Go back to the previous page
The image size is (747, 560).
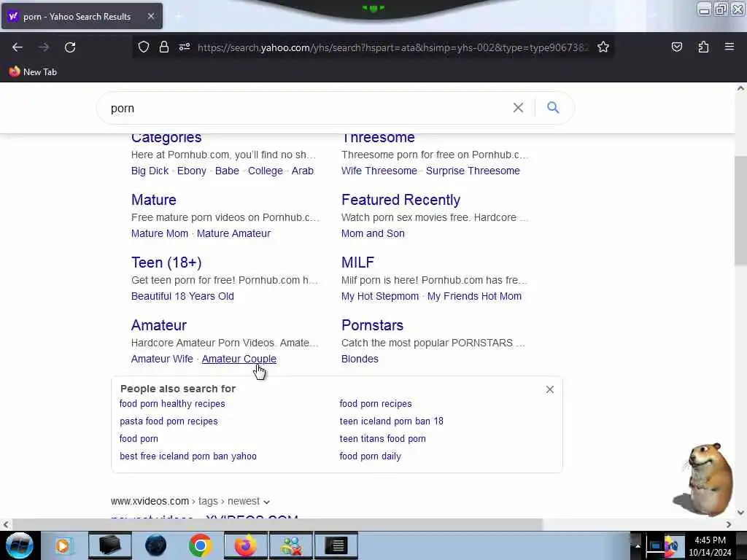18,47
